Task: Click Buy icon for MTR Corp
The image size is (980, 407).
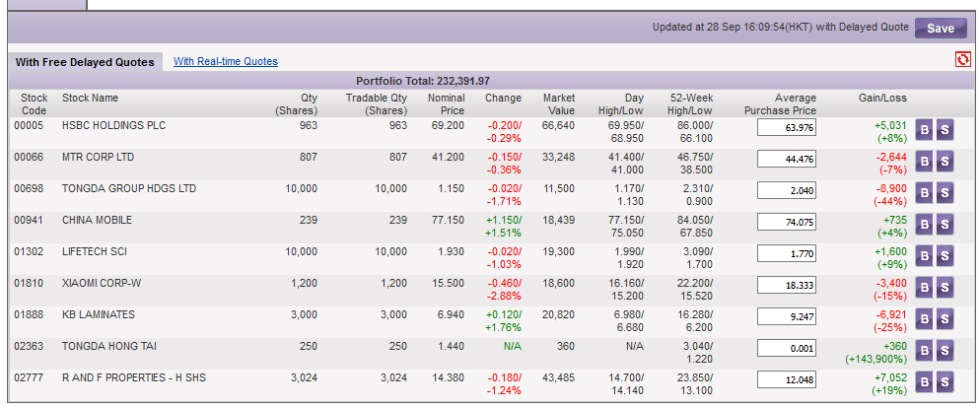Action: (x=925, y=163)
